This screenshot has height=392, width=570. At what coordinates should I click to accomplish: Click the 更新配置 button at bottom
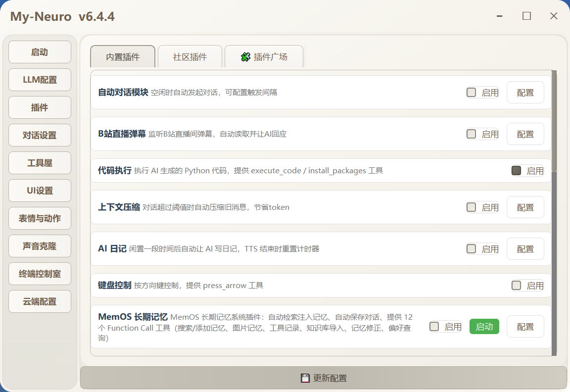(x=324, y=378)
